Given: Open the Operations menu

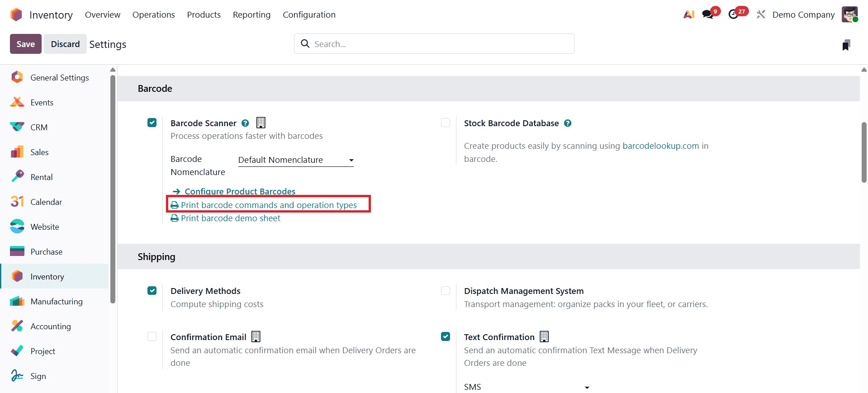Looking at the screenshot, I should [154, 14].
